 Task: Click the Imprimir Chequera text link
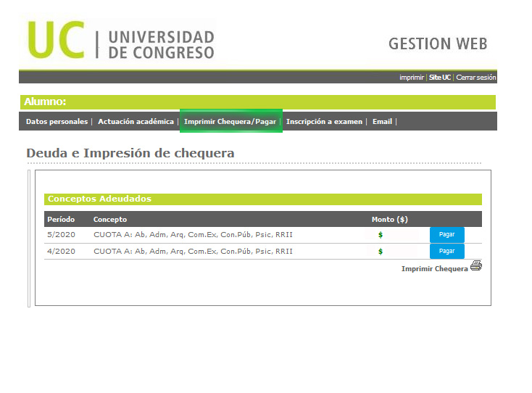coord(435,269)
